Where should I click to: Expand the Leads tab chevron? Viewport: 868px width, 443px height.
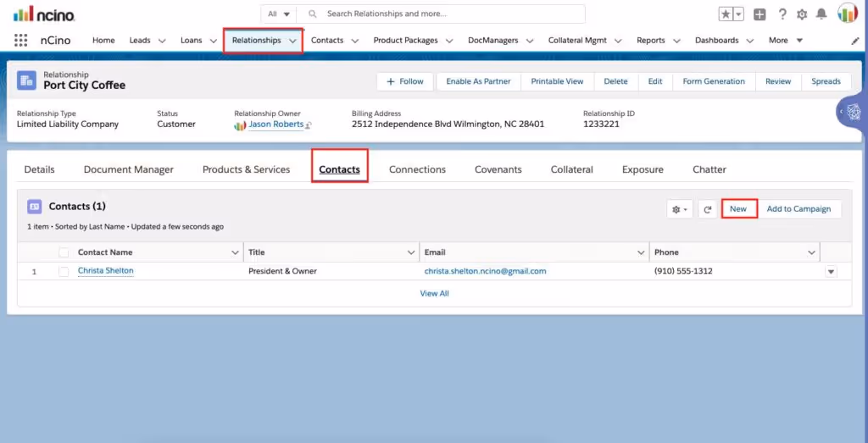click(x=162, y=41)
